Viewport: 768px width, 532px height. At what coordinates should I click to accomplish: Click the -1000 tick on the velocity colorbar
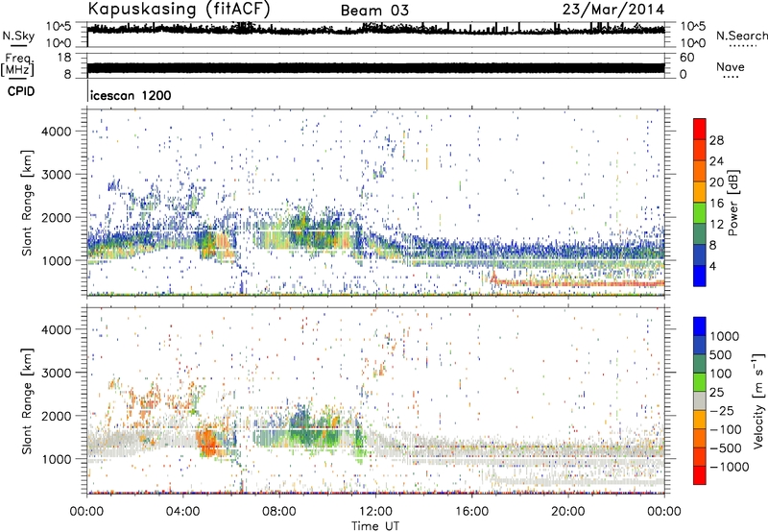click(x=730, y=467)
